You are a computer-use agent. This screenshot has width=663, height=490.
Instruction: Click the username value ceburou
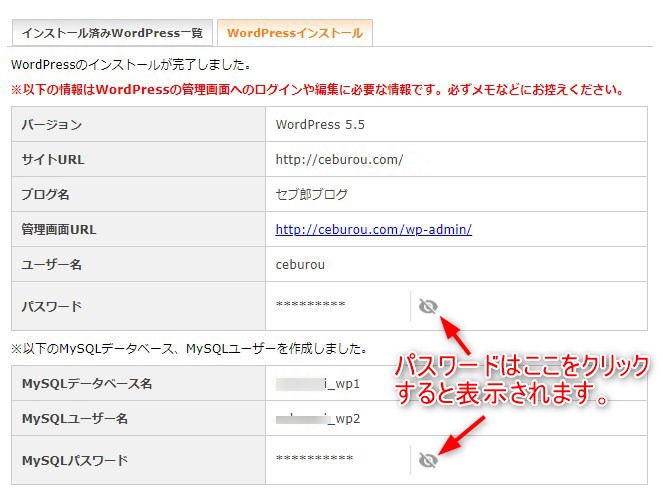pos(300,265)
